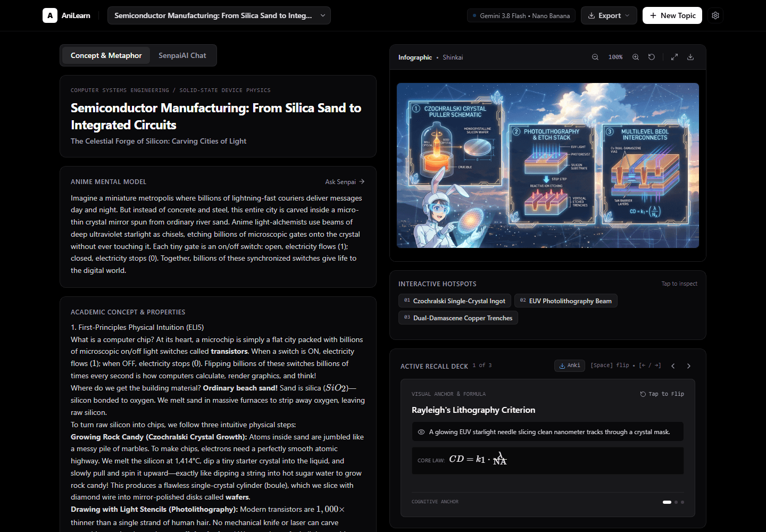Screen dimensions: 766x532
Task: Switch to SenpaiAI Chat tab
Action: tap(182, 55)
